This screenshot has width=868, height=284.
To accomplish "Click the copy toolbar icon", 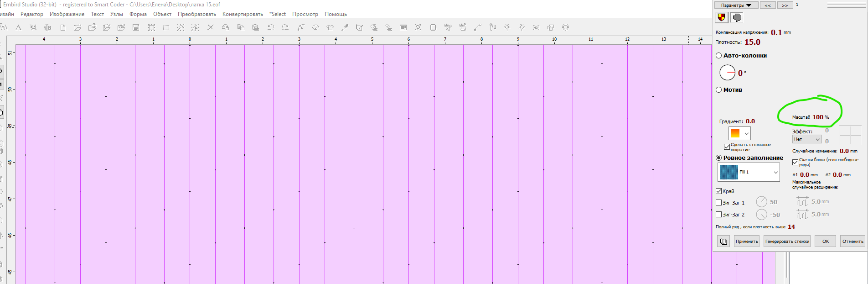I will coord(241,27).
